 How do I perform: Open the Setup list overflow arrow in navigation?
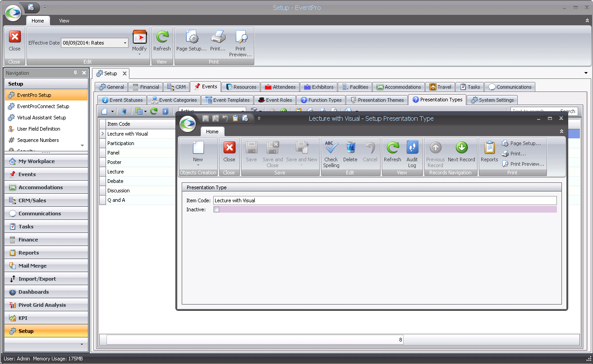click(82, 146)
